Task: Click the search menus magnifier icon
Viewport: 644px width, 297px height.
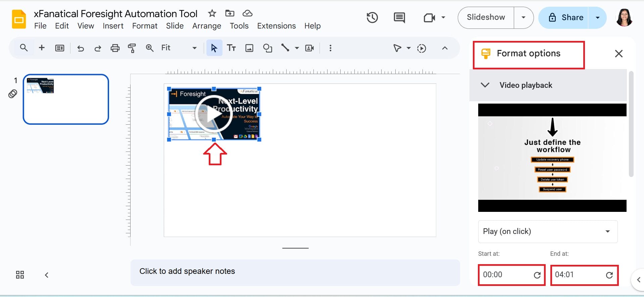Action: pos(23,48)
